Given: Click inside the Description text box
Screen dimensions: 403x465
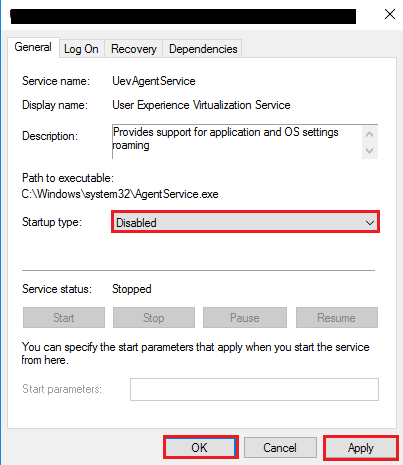Looking at the screenshot, I should tap(237, 141).
